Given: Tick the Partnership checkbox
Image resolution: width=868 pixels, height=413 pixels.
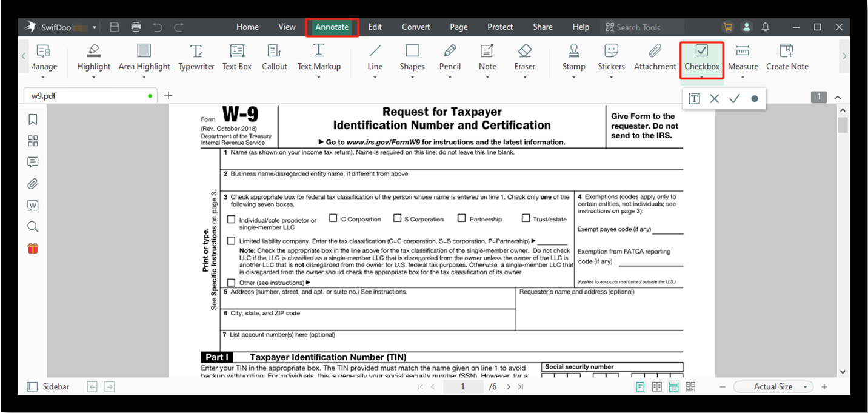Looking at the screenshot, I should click(462, 218).
